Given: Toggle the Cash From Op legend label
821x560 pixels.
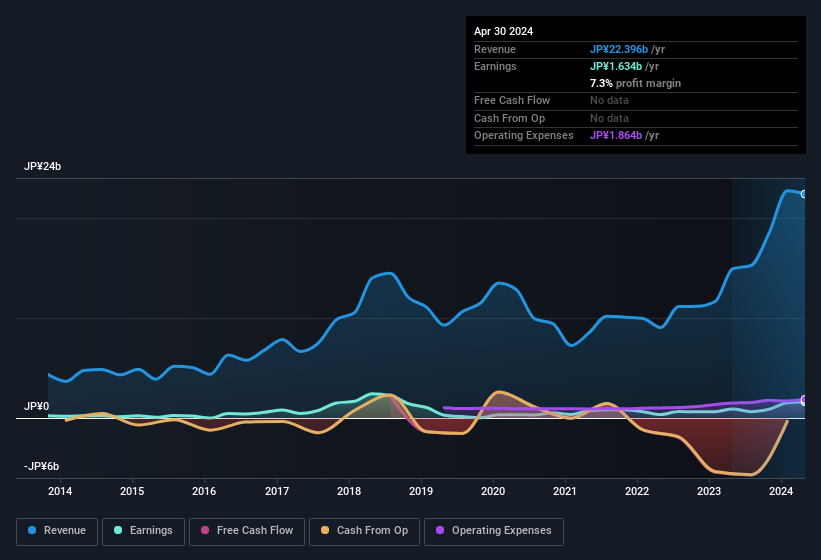Looking at the screenshot, I should pos(370,531).
